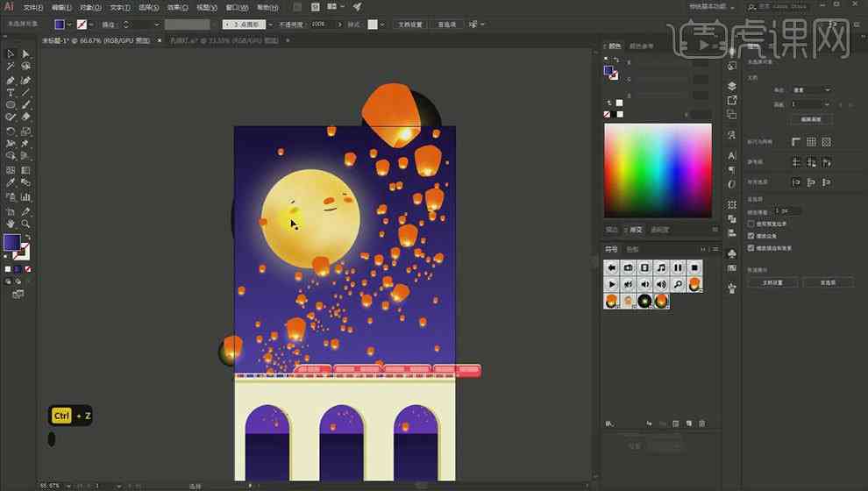868x491 pixels.
Task: Select the Eyedropper tool
Action: click(11, 182)
